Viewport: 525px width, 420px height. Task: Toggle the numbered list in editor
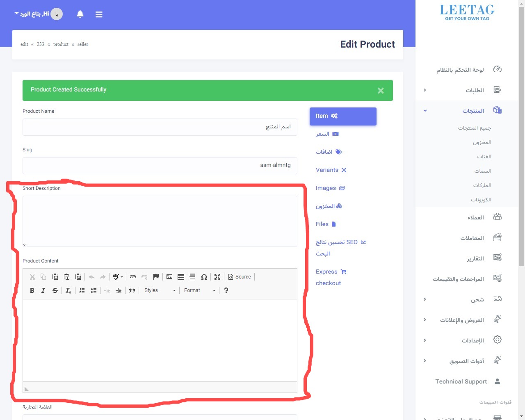pyautogui.click(x=82, y=290)
